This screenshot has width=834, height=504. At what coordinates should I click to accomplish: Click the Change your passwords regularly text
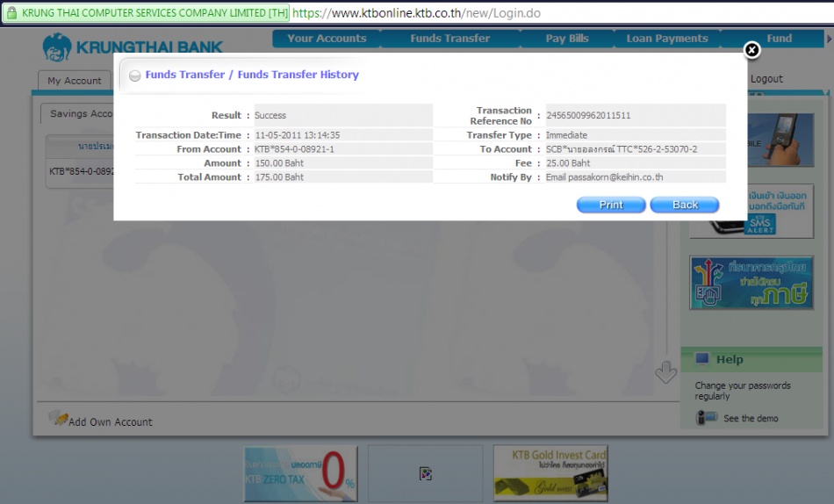[x=743, y=391]
